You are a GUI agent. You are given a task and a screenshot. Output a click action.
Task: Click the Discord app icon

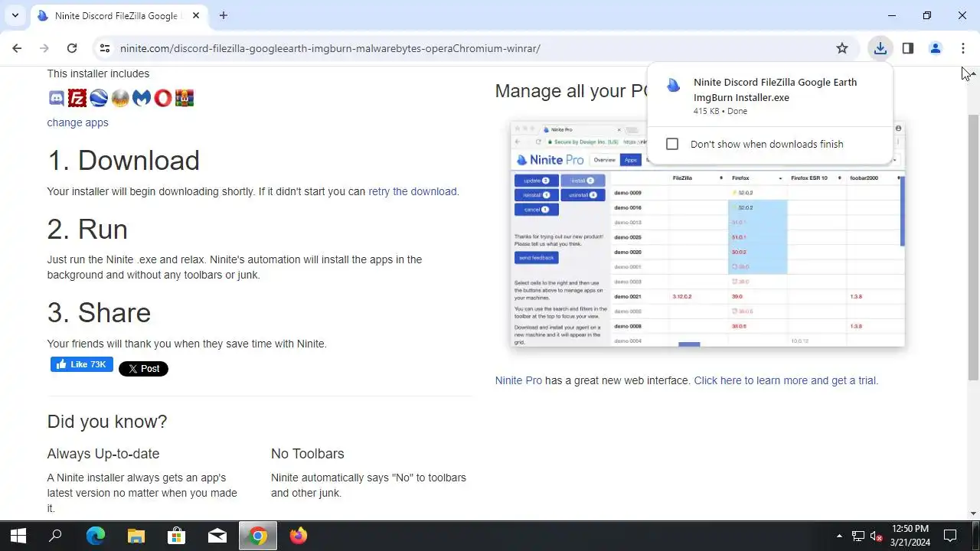[56, 98]
